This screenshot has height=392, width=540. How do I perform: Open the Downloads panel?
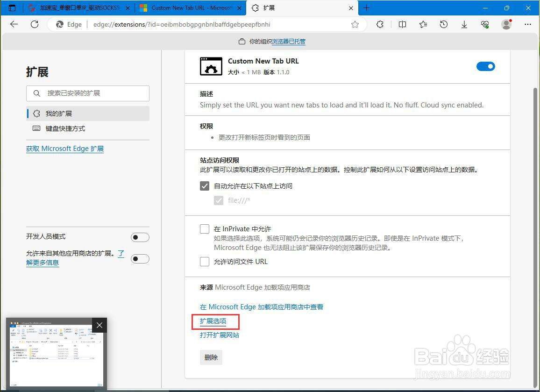[464, 24]
